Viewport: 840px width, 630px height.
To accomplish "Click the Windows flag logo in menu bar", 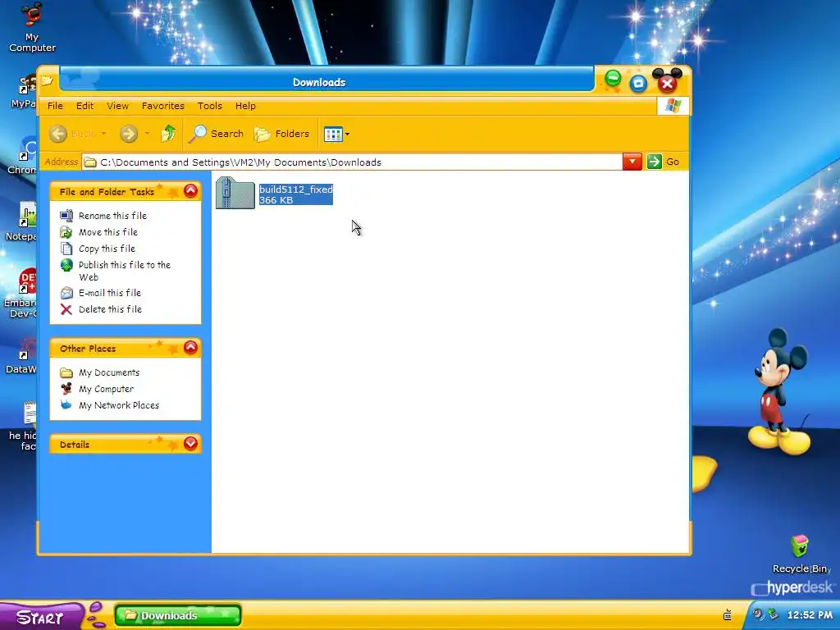I will pyautogui.click(x=673, y=106).
